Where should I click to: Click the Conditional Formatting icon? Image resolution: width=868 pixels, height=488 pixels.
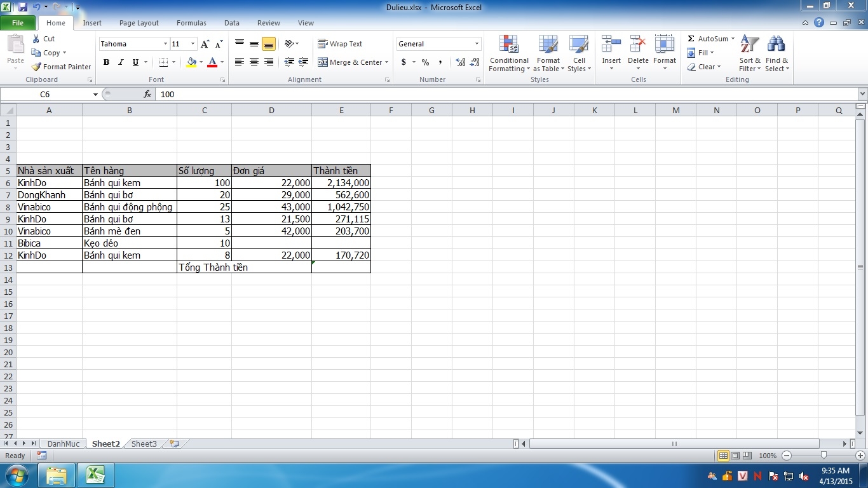pos(508,44)
